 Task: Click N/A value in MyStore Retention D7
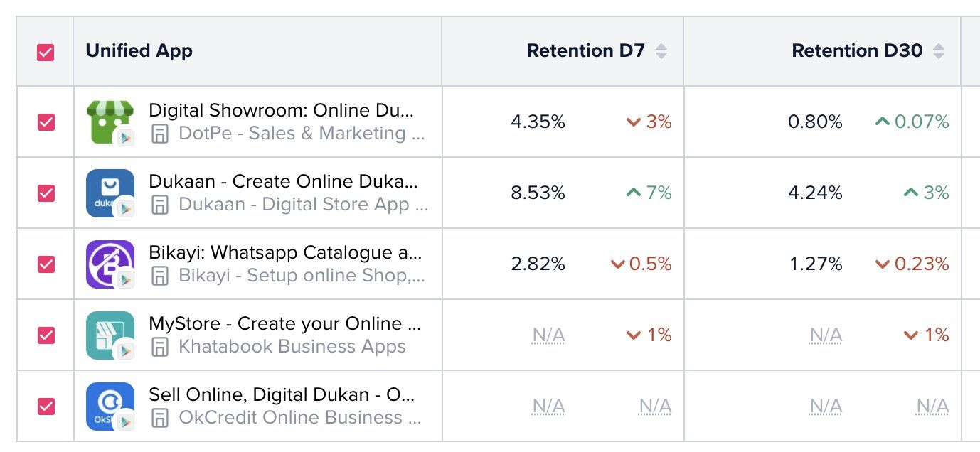click(548, 335)
